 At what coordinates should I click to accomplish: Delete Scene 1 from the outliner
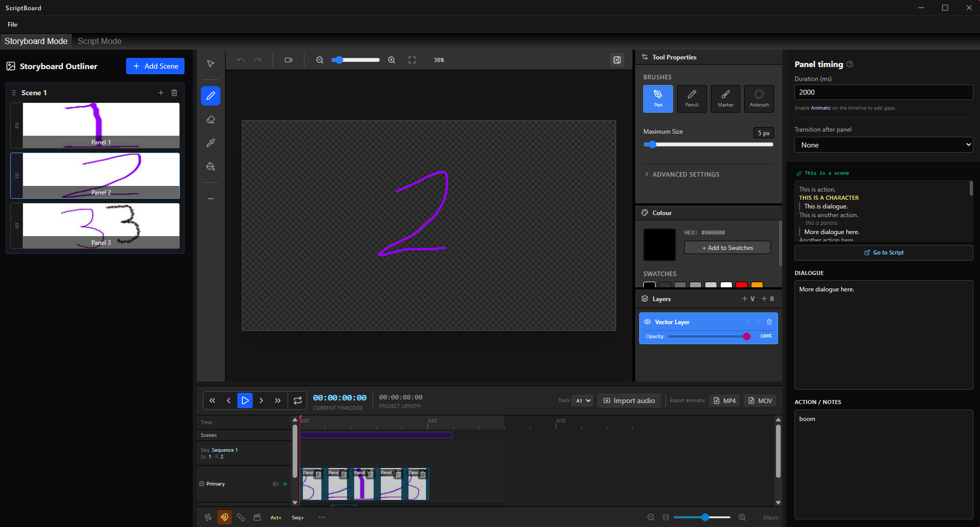click(x=174, y=93)
